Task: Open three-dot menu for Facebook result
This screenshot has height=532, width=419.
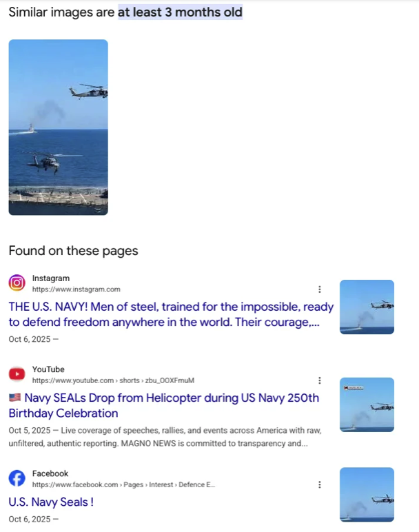Action: click(319, 484)
